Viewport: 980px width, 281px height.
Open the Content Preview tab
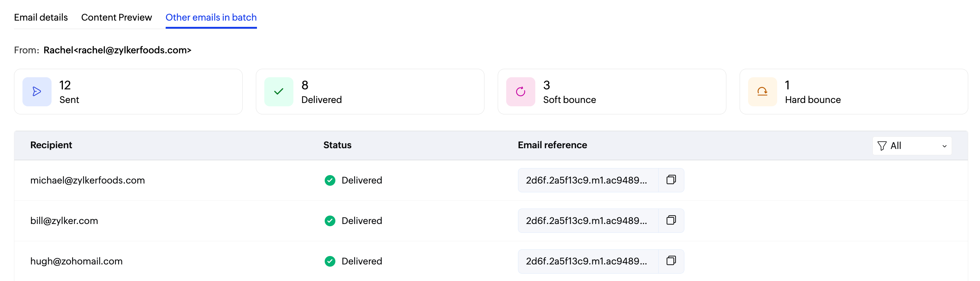tap(116, 18)
